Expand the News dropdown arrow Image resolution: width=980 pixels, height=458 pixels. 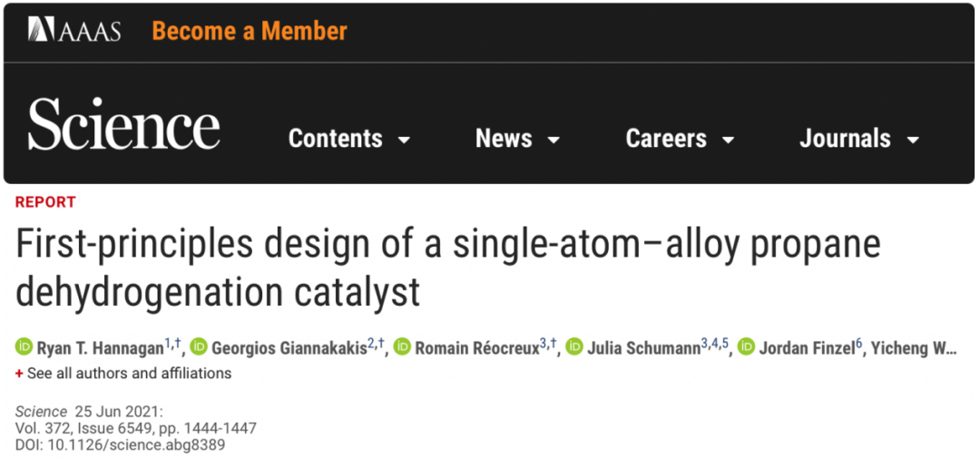[x=554, y=140]
